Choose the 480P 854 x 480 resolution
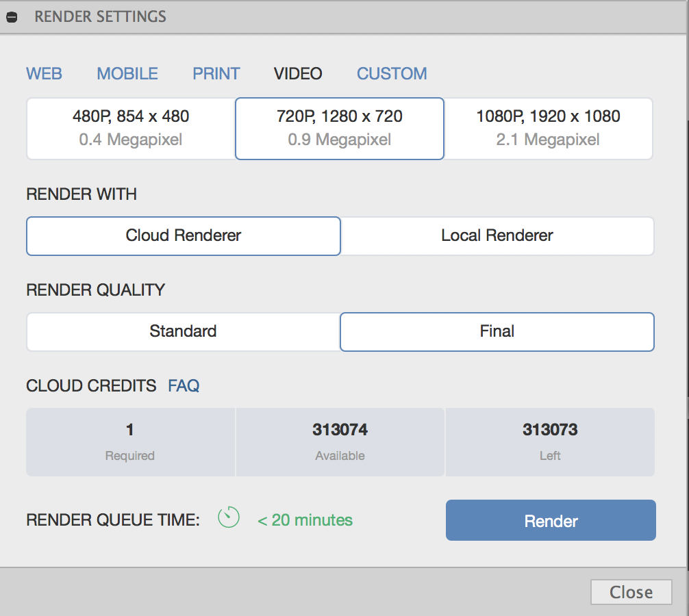The height and width of the screenshot is (616, 689). [x=131, y=129]
